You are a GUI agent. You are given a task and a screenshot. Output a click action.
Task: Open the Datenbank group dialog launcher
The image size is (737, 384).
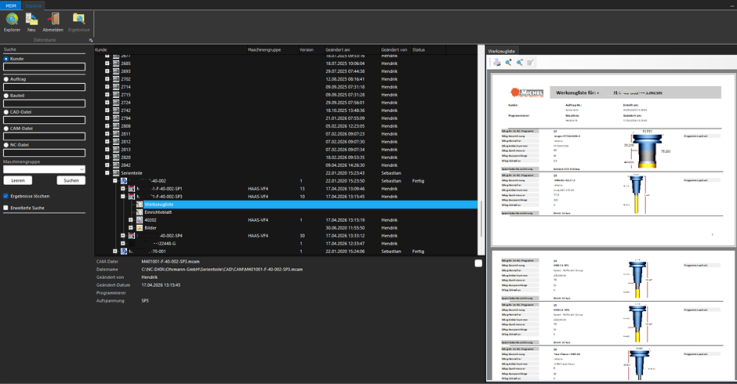coord(91,40)
